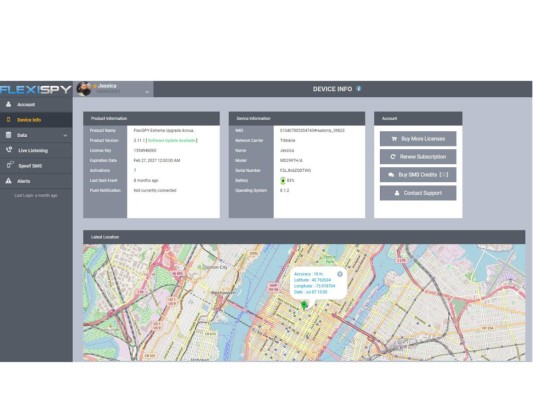The height and width of the screenshot is (400, 533).
Task: Click the Alerts warning triangle icon
Action: point(8,180)
